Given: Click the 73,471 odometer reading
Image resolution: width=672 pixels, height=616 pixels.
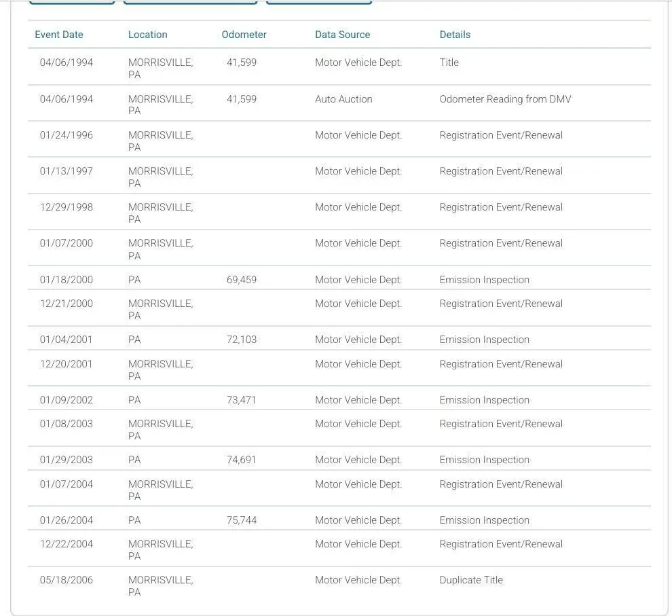Looking at the screenshot, I should 242,400.
